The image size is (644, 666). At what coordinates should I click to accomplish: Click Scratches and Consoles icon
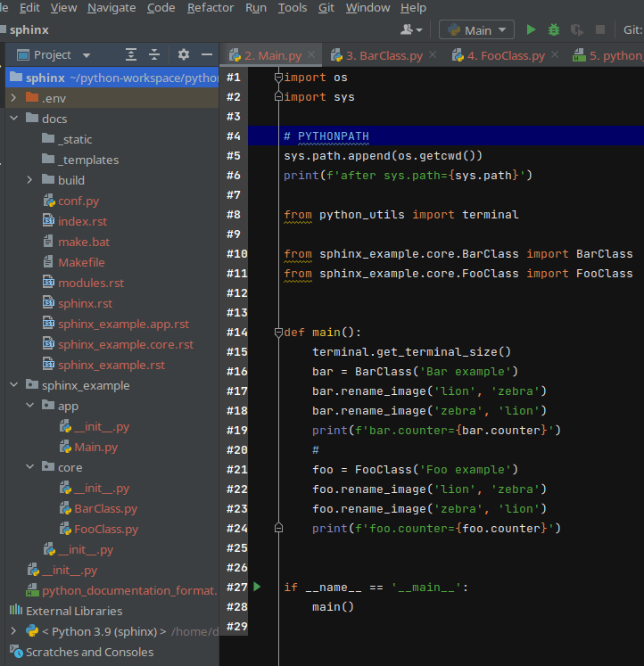pyautogui.click(x=16, y=651)
